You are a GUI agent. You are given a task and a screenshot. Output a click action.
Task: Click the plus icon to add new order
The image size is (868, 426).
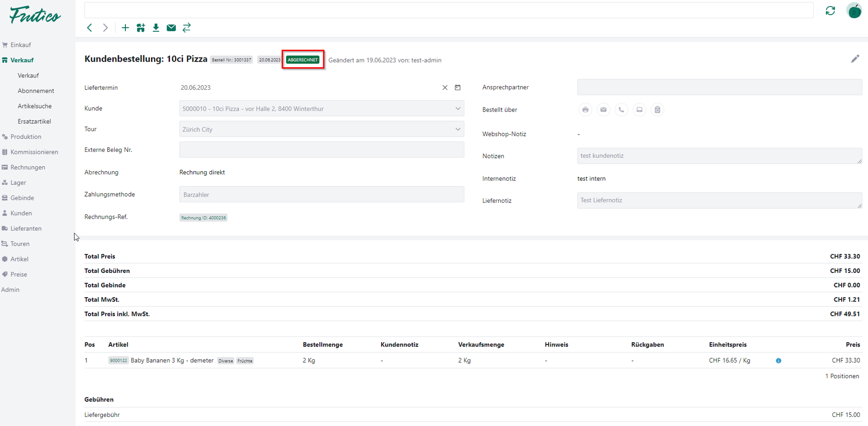125,28
